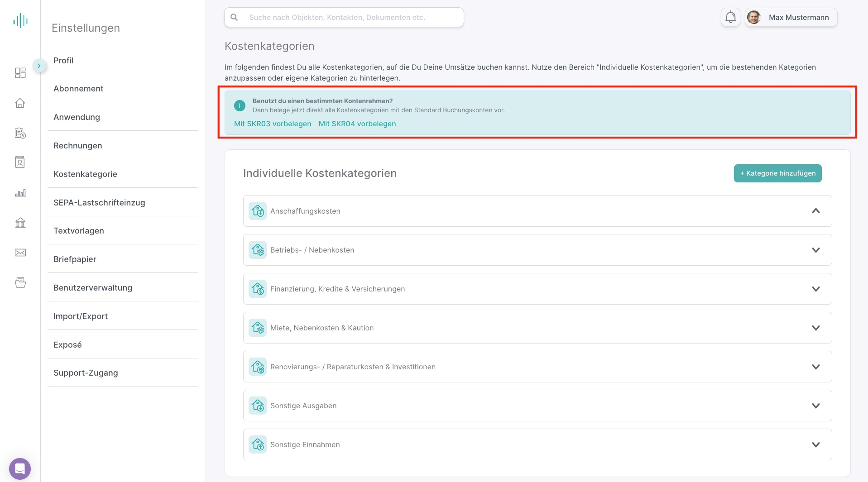Image resolution: width=868 pixels, height=482 pixels.
Task: Click the Sonstige Einnahmen row label
Action: coord(305,444)
